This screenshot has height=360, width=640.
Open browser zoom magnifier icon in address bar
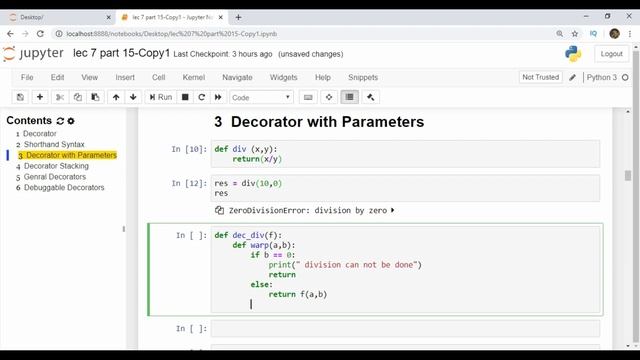[x=559, y=34]
